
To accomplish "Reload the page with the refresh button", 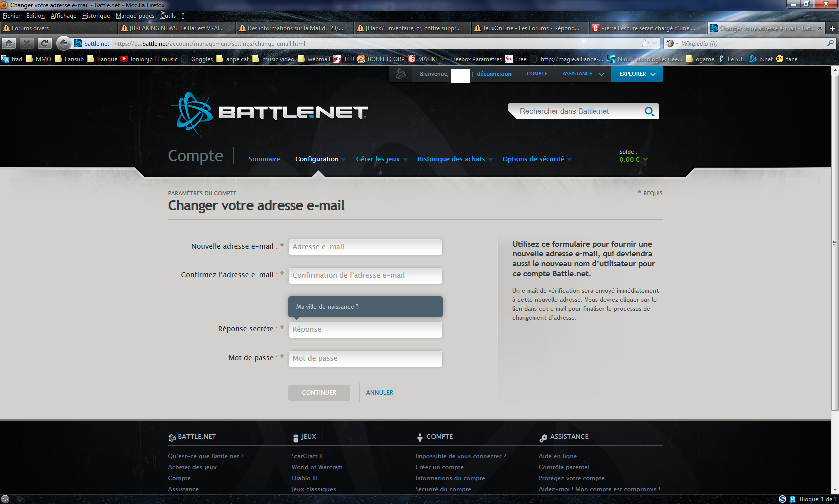I will 44,43.
